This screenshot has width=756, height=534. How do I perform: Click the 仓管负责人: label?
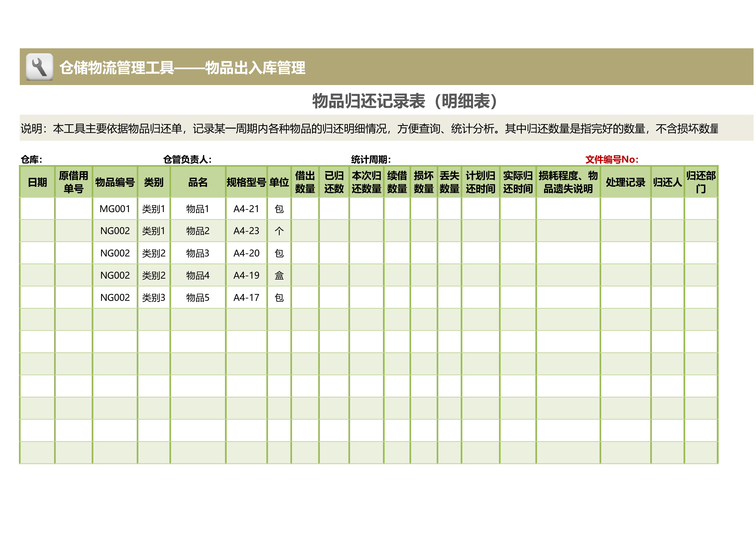tap(187, 160)
